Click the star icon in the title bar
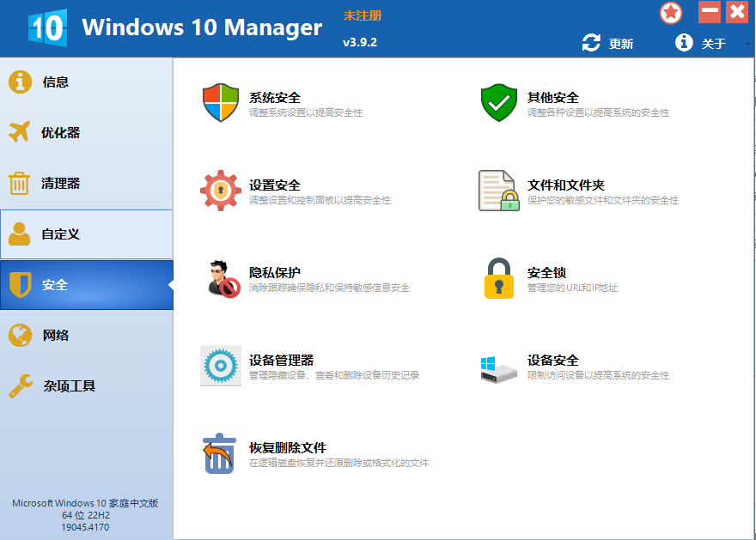Viewport: 756px width, 540px height. coord(670,12)
